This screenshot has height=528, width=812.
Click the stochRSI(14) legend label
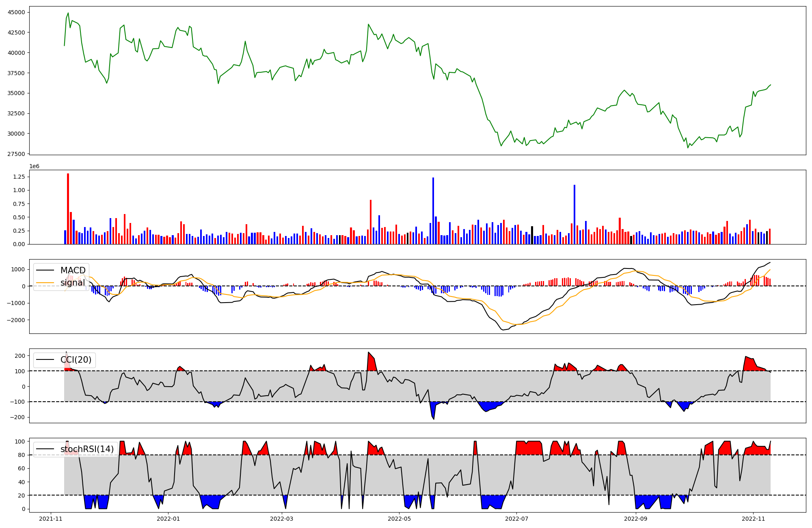tap(87, 449)
